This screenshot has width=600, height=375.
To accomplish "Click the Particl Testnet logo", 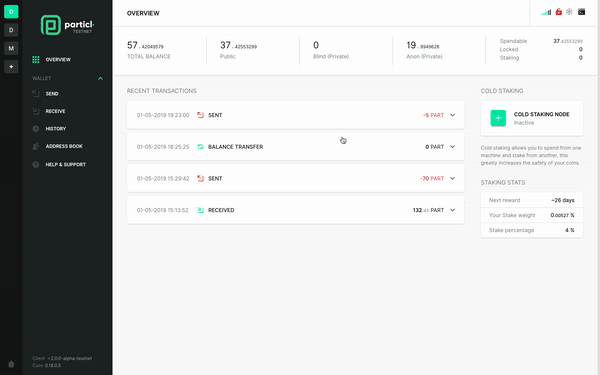I will (x=67, y=25).
